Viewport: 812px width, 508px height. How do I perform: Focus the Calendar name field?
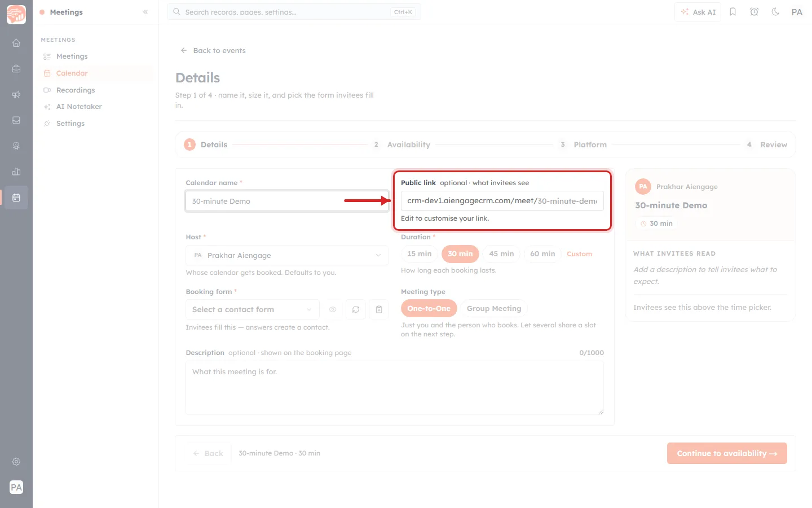(x=287, y=201)
